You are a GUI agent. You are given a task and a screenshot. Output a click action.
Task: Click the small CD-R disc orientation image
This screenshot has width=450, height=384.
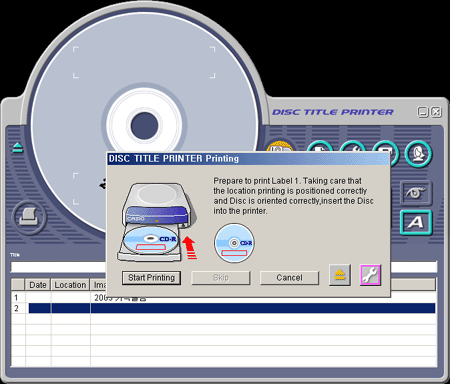pyautogui.click(x=234, y=243)
